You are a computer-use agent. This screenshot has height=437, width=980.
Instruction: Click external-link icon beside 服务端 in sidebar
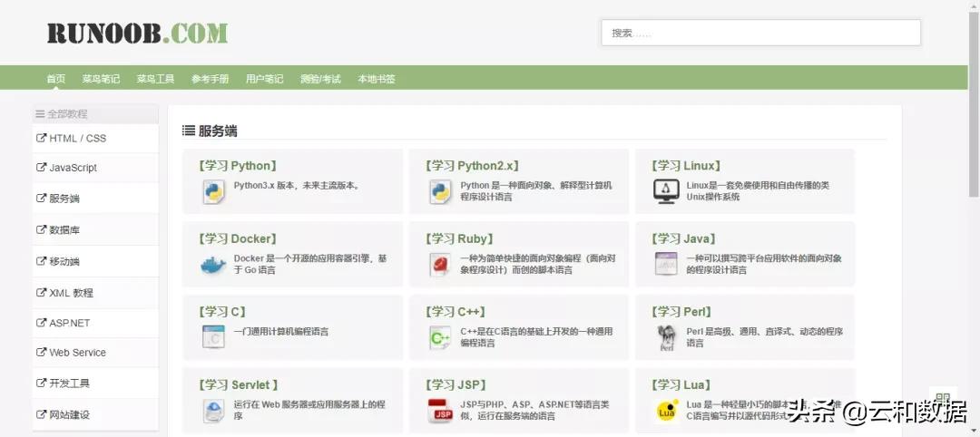[41, 198]
